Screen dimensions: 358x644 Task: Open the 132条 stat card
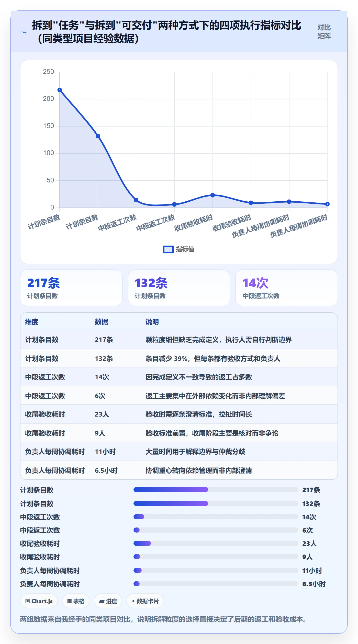pos(179,288)
